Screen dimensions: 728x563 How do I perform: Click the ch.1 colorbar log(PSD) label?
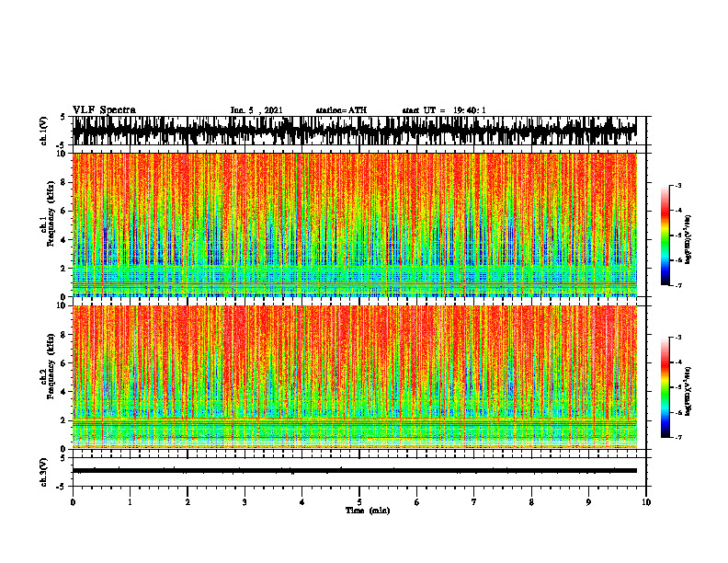click(688, 240)
